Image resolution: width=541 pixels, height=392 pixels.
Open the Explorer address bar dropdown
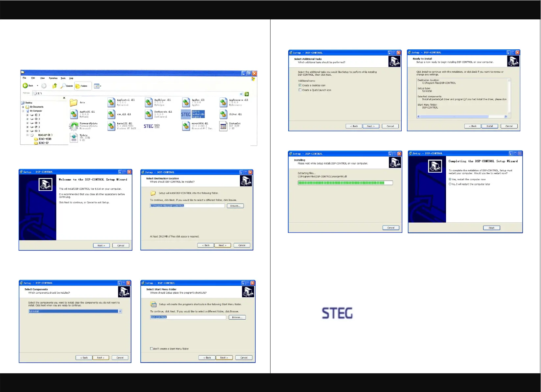tap(241, 94)
